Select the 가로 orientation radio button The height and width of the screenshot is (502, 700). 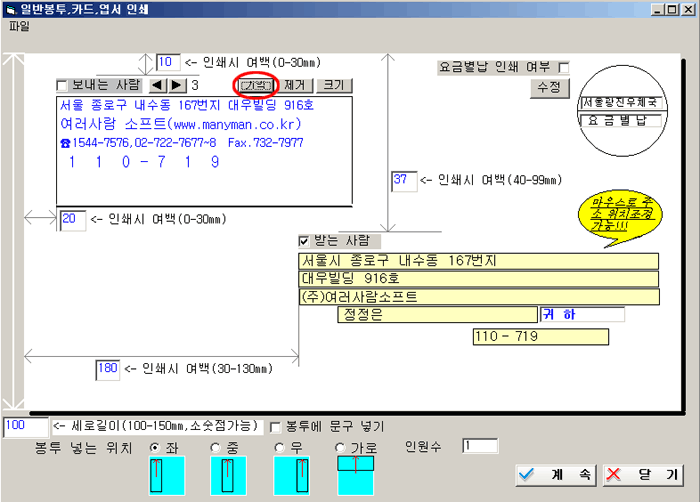(x=340, y=447)
